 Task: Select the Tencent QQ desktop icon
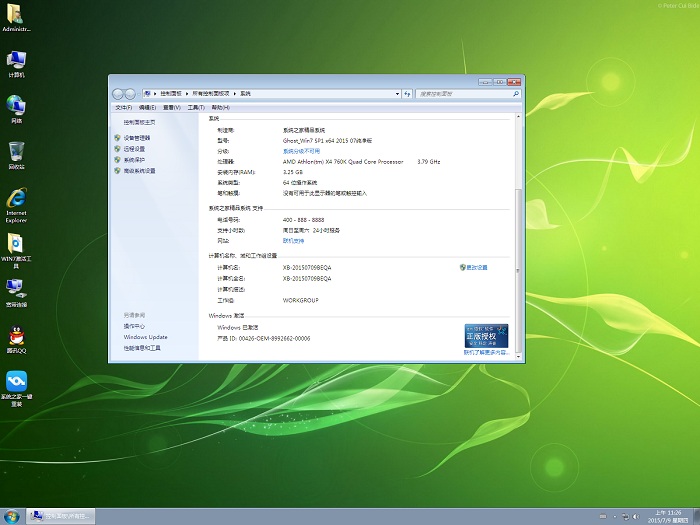pos(16,336)
